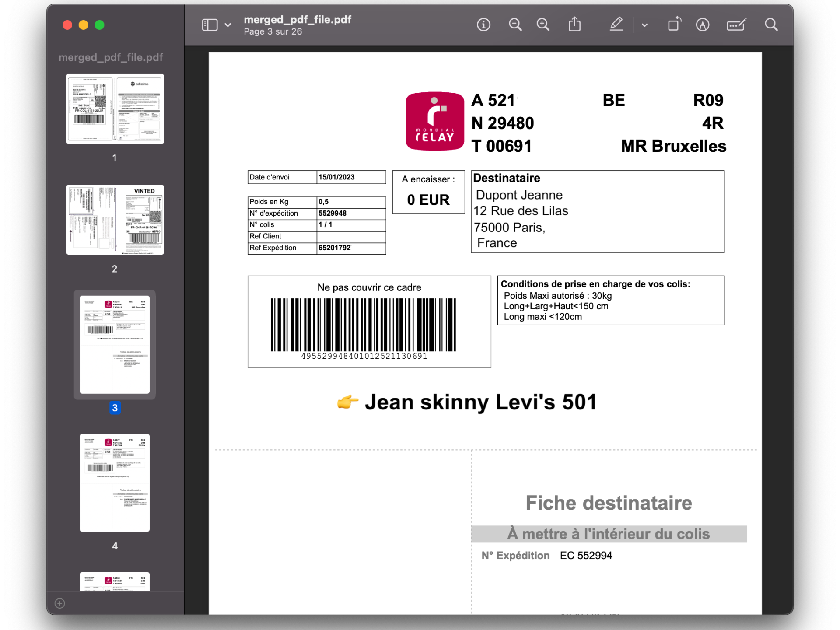Click the MR Bruxelles text
The height and width of the screenshot is (630, 840).
coord(674,146)
